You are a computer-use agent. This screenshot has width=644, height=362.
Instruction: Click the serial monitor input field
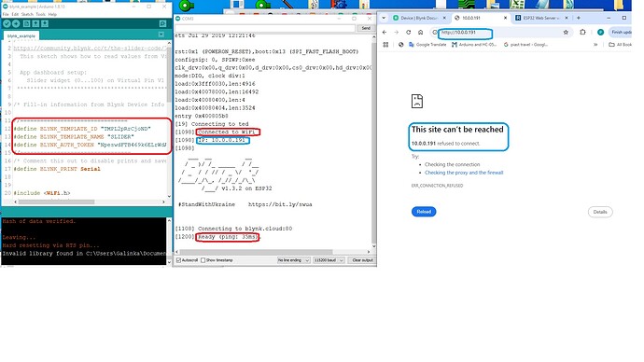pyautogui.click(x=265, y=28)
